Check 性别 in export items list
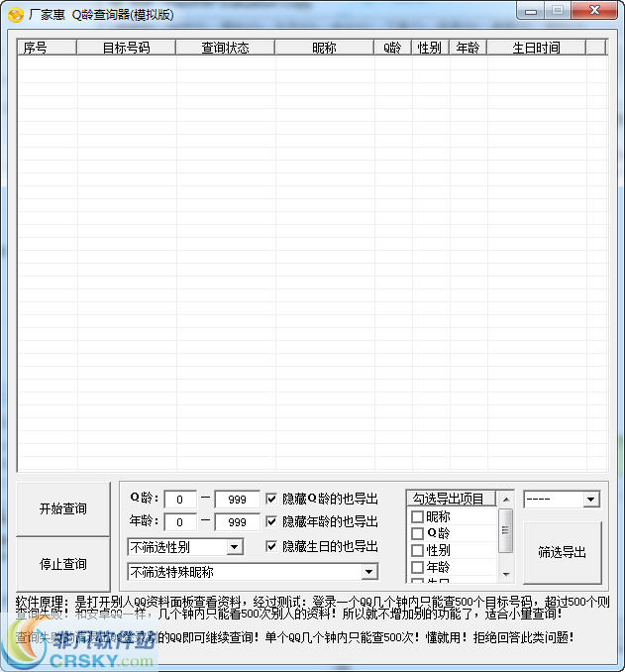 tap(417, 550)
